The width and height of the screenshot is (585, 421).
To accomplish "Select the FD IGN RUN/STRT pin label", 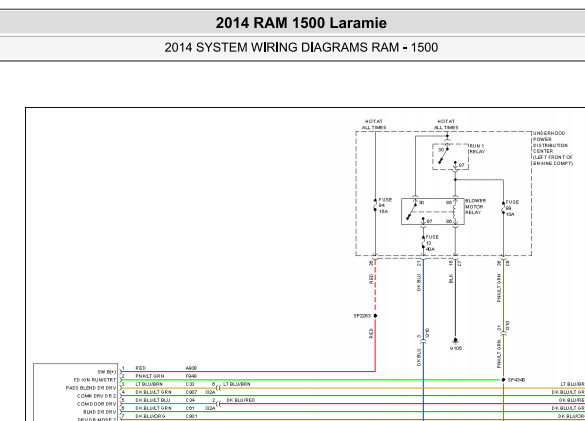I will (95, 380).
